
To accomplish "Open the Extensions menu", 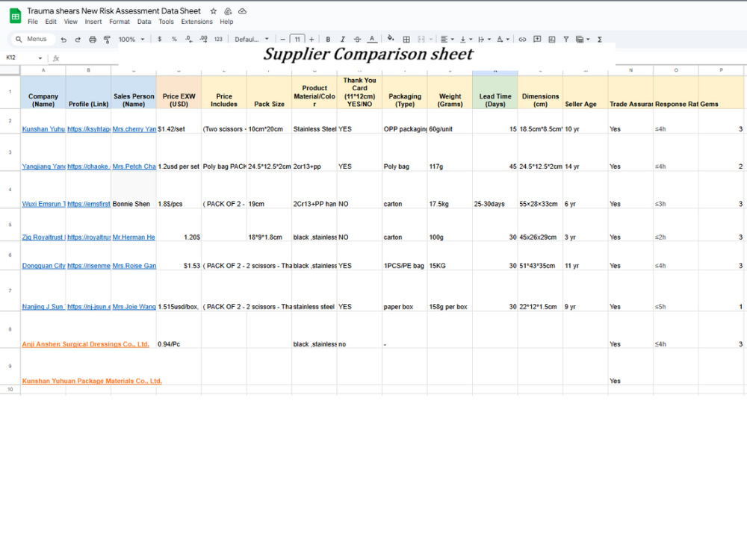I will [196, 22].
